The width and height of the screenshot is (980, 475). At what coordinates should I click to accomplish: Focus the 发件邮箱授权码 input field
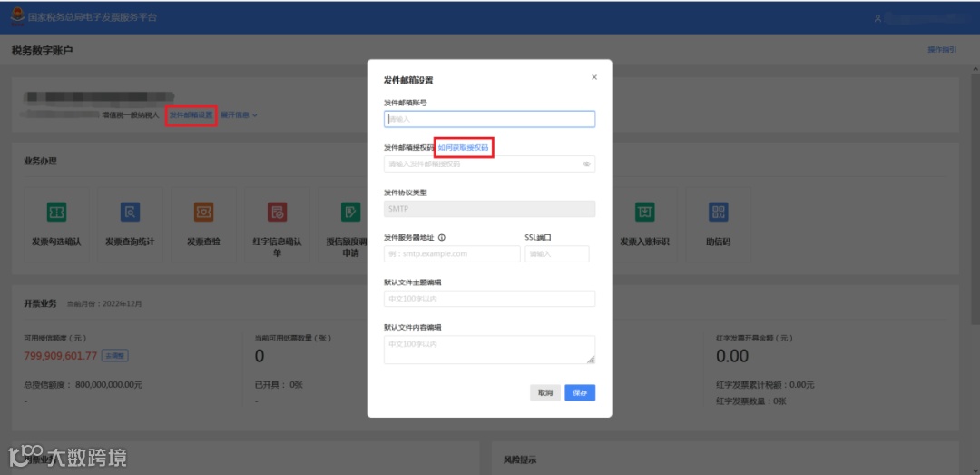click(489, 164)
